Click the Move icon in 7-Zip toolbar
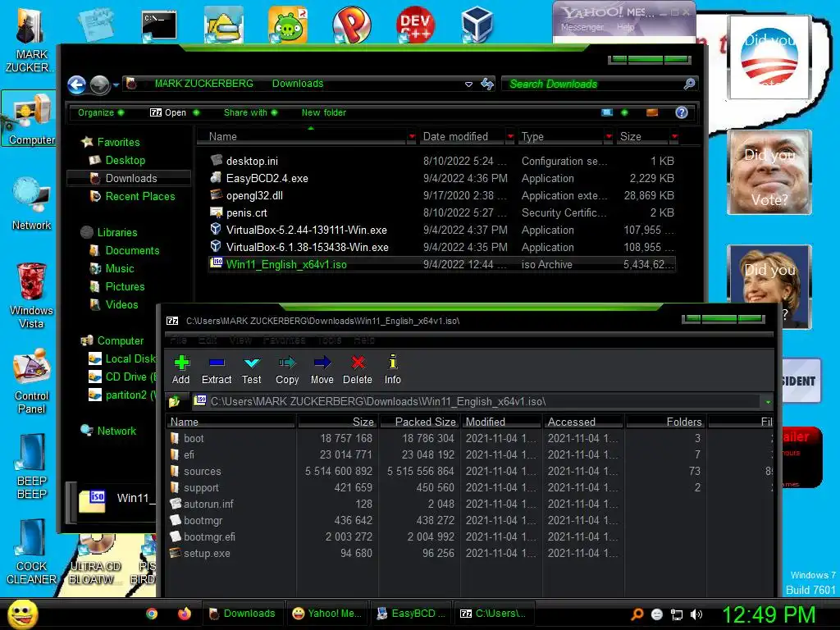Screen dimensions: 840x630 click(322, 363)
